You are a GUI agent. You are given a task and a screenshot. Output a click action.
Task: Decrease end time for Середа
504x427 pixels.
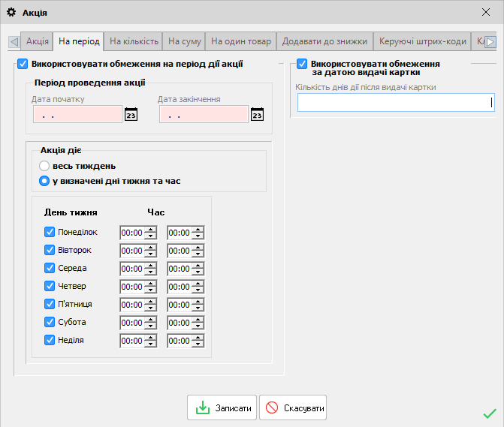(198, 272)
